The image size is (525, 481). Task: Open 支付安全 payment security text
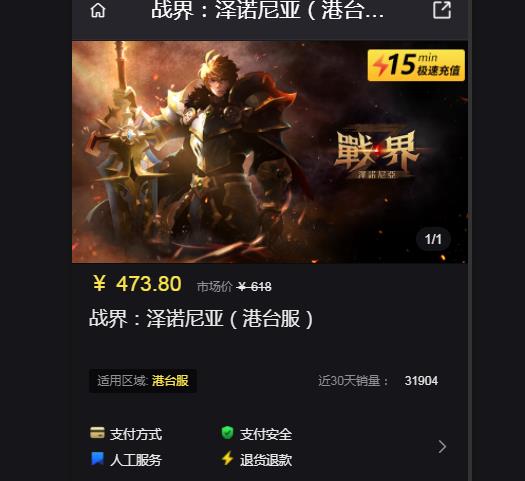tap(266, 434)
